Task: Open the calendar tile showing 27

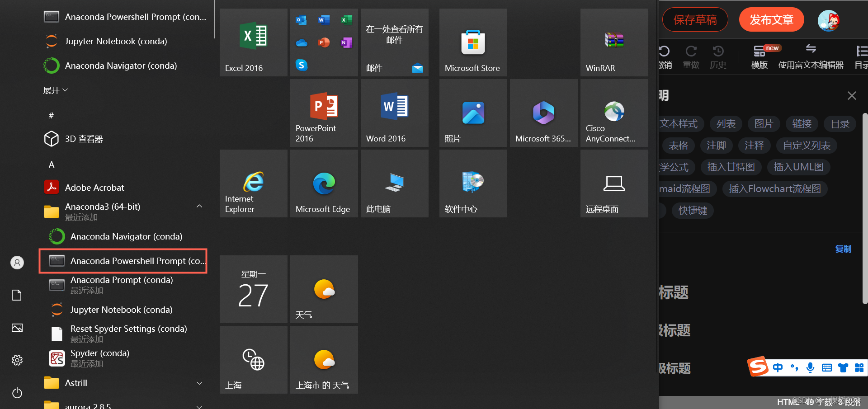Action: tap(254, 289)
